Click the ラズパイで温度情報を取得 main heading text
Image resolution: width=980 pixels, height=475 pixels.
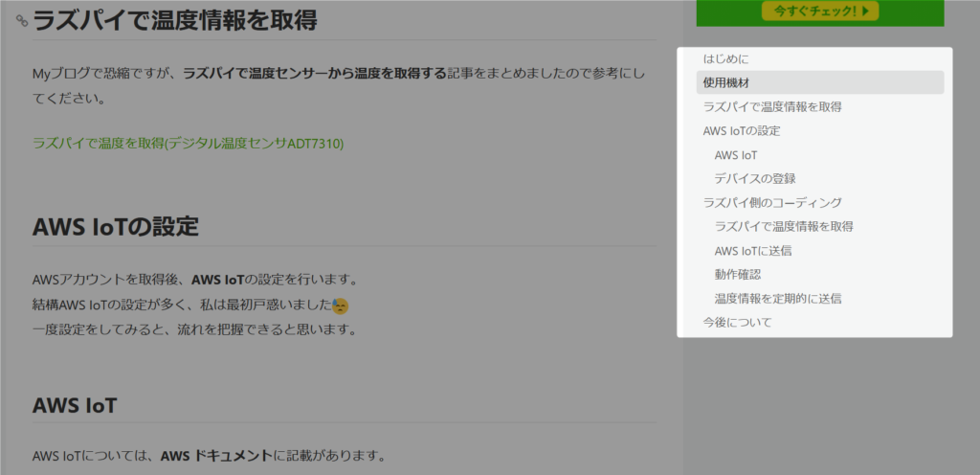(x=175, y=21)
